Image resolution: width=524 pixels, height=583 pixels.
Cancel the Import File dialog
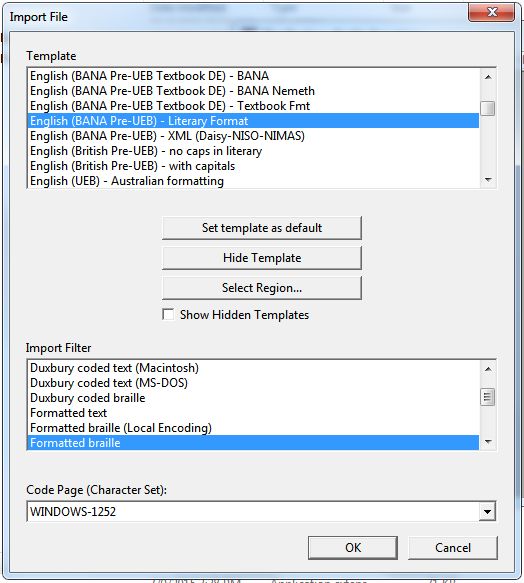(x=453, y=547)
